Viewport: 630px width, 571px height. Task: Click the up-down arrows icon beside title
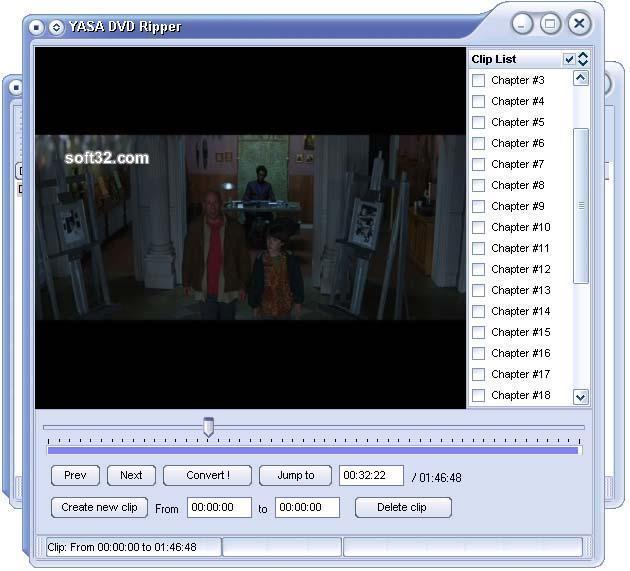[x=56, y=27]
